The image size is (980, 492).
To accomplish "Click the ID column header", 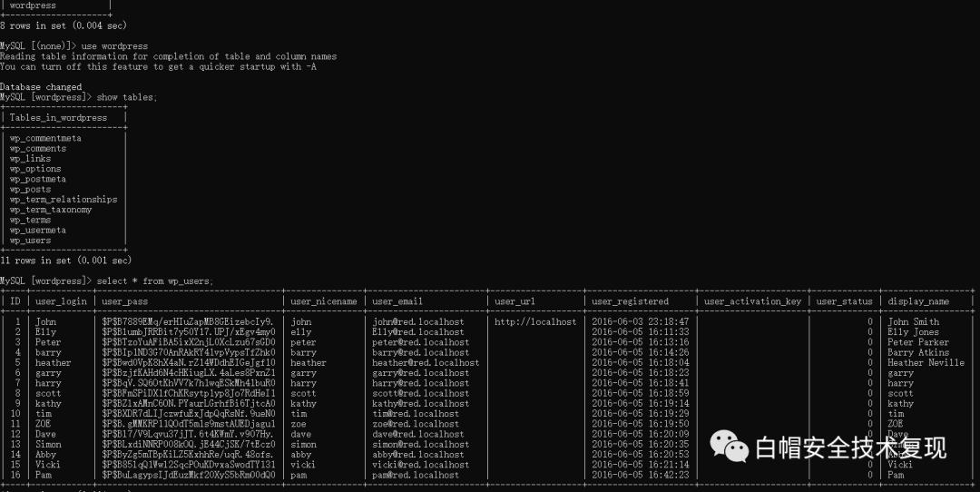I will (x=15, y=301).
